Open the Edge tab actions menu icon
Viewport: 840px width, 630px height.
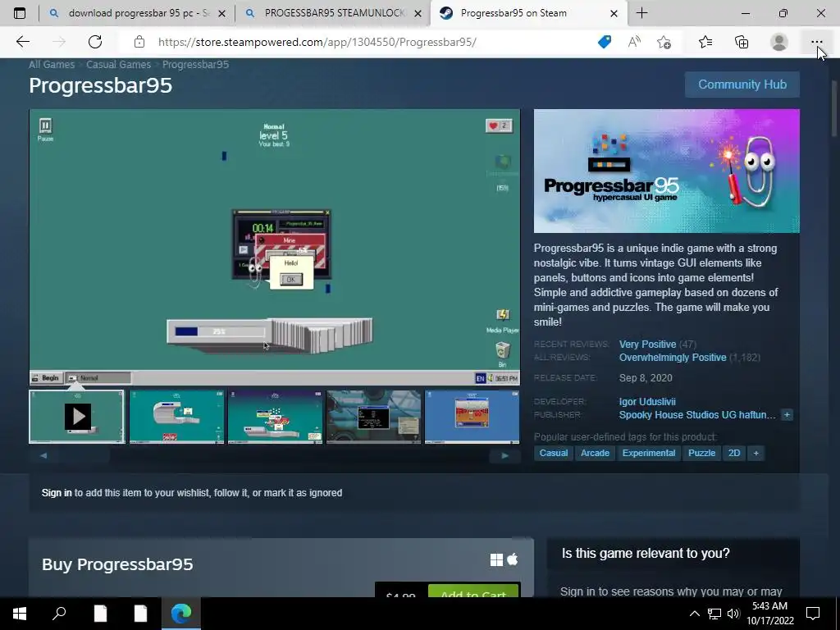click(x=20, y=13)
